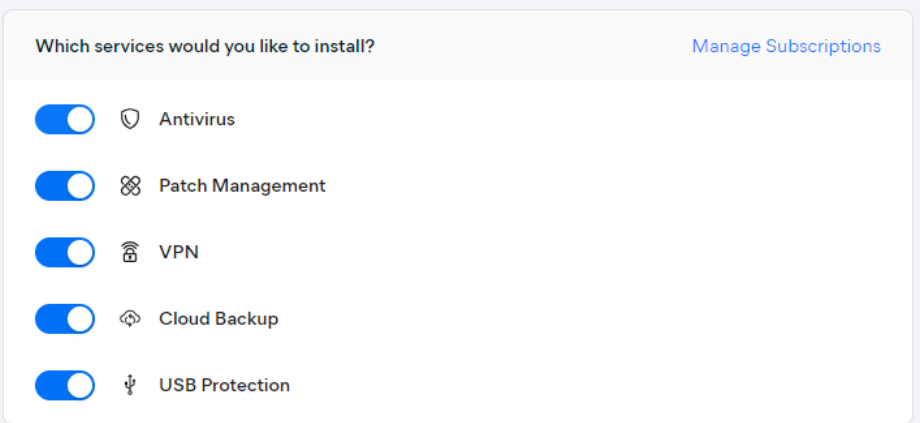Select the USB Protection label
Viewport: 920px width, 423px height.
[x=224, y=385]
